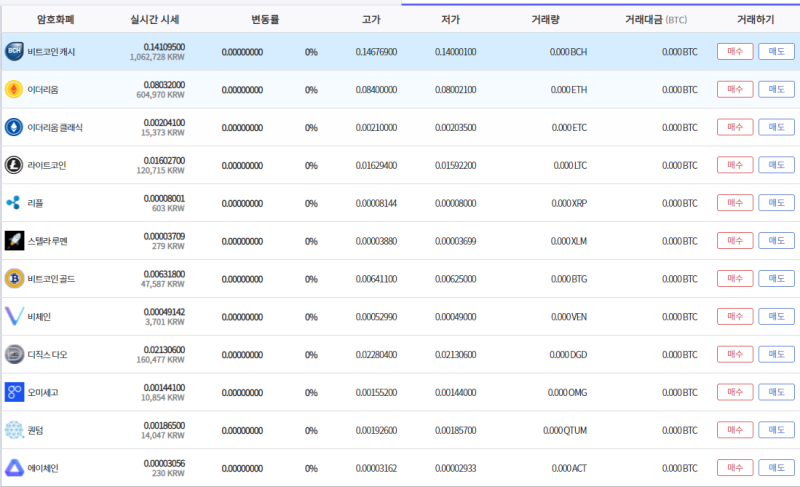The height and width of the screenshot is (487, 800).
Task: Click 매수 button for 이더리움 row
Action: 735,89
